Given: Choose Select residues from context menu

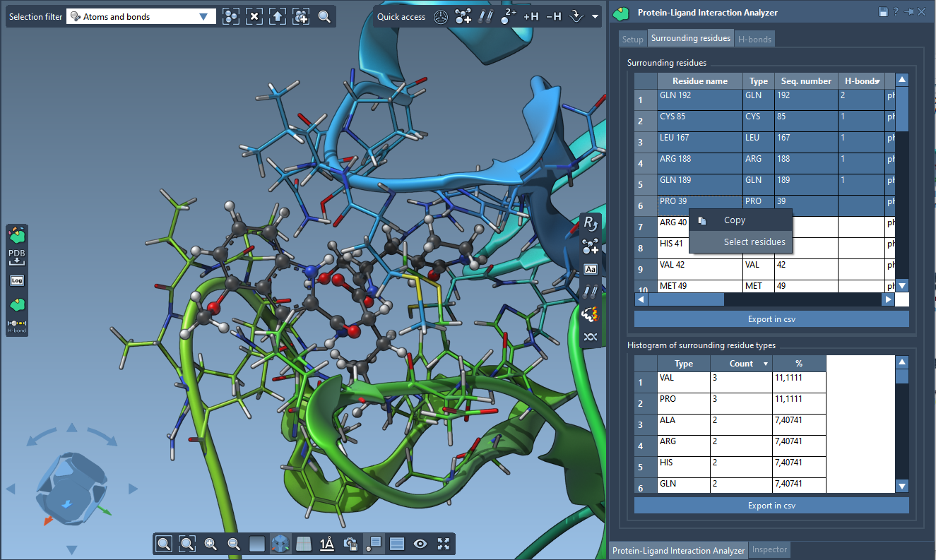Looking at the screenshot, I should point(754,242).
